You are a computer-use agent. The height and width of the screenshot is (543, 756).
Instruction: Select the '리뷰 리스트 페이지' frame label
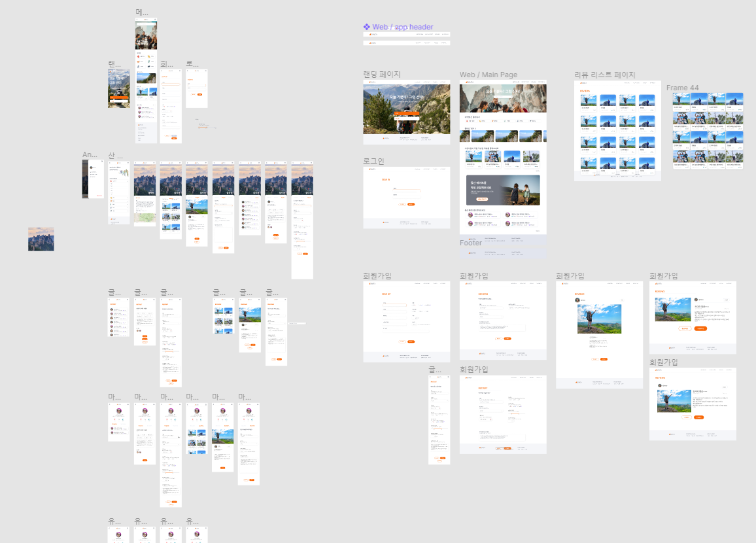605,75
